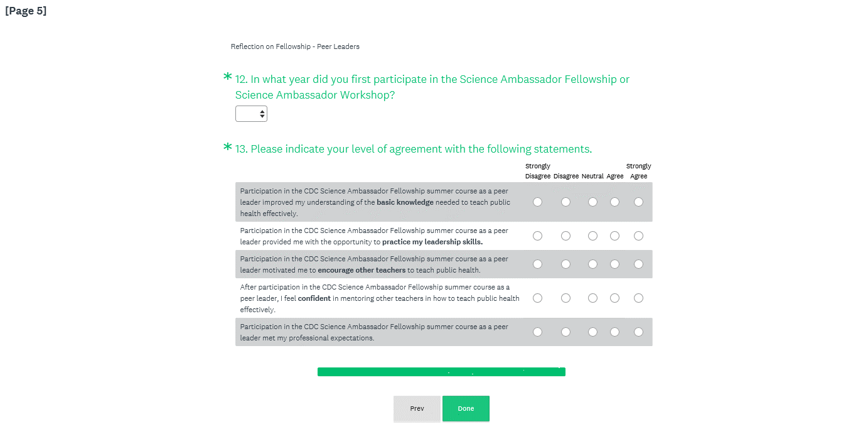The width and height of the screenshot is (868, 429).
Task: Select Disagree for basic knowledge statement
Action: point(565,202)
